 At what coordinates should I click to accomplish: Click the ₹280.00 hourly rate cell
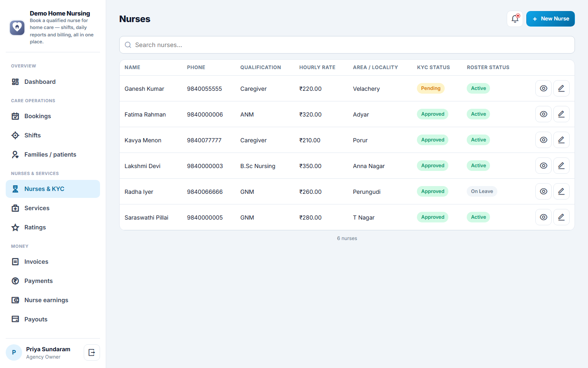point(310,218)
